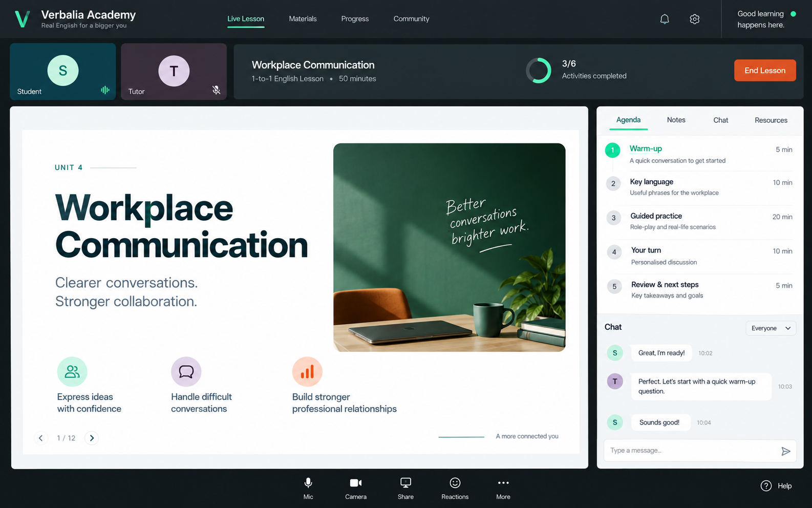Click the Student video tile
The image size is (812, 508).
[63, 71]
